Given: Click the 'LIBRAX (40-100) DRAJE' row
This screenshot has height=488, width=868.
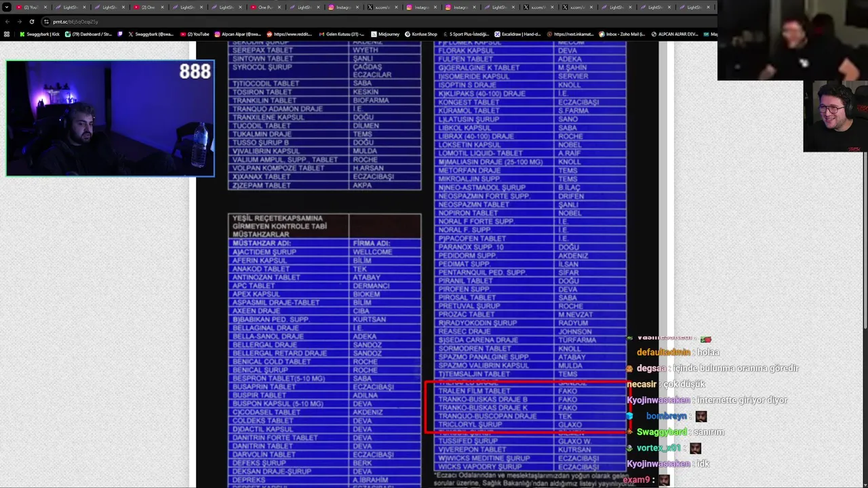Looking at the screenshot, I should (x=530, y=136).
